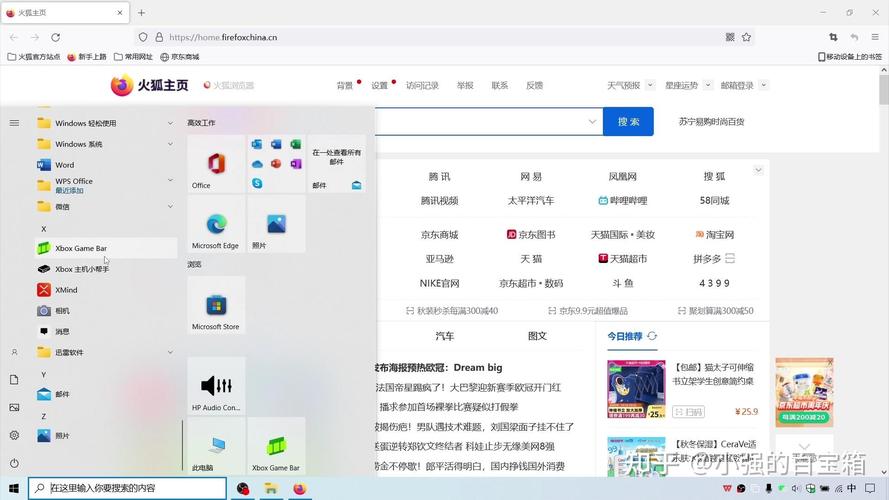Open Xbox Game Bar in the app list
The width and height of the screenshot is (889, 500).
tap(106, 248)
